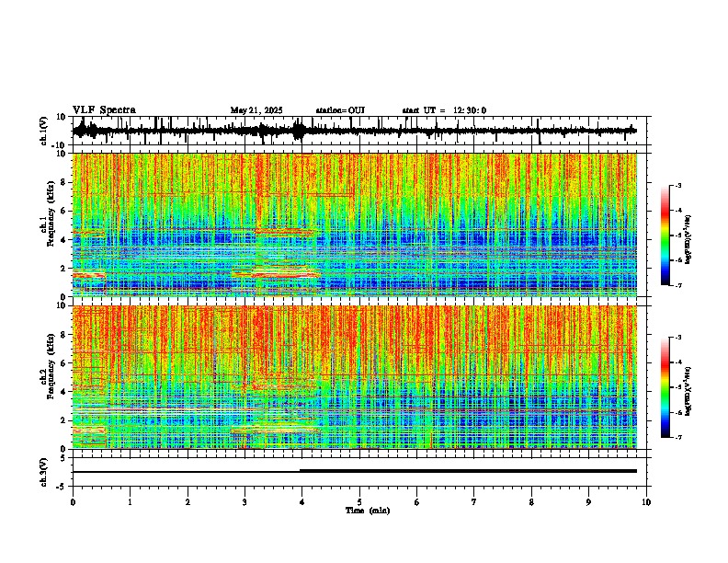The height and width of the screenshot is (563, 728).
Task: Click the ch.1 frequency axis tick "4"
Action: 63,240
